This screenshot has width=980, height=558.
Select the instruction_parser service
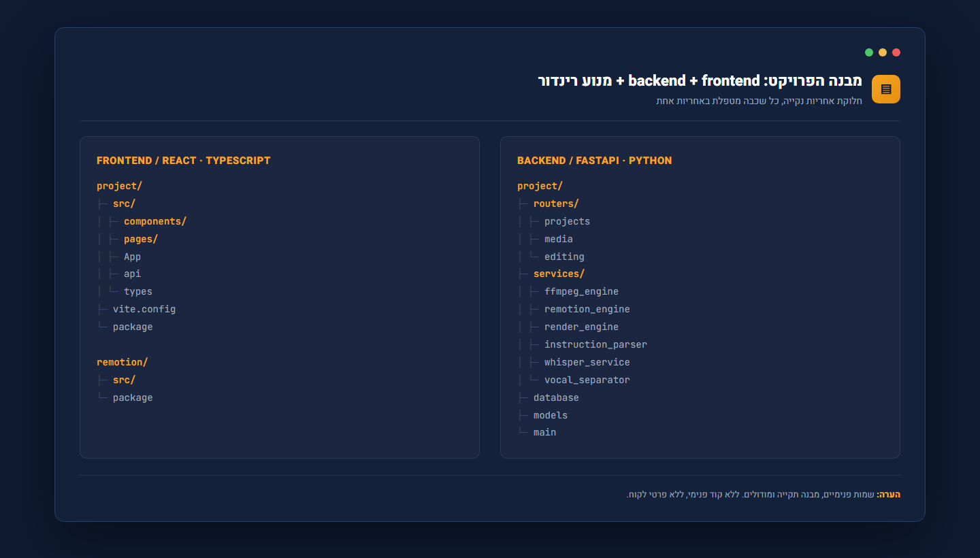pos(596,344)
